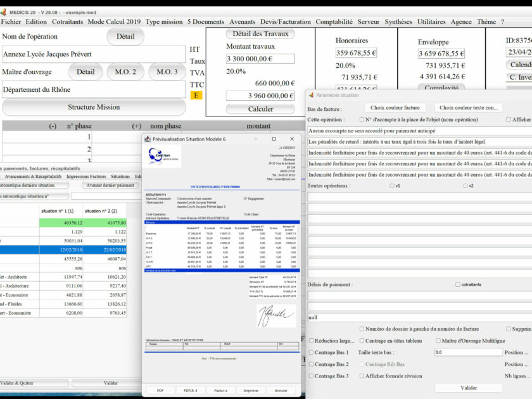The width and height of the screenshot is (532, 399).
Task: Click the Taille texte bas field showing 0.0
Action: [x=468, y=352]
